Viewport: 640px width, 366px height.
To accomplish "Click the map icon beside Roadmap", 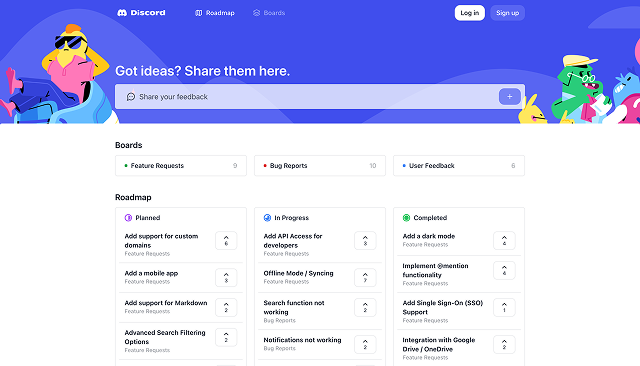I will (x=199, y=13).
